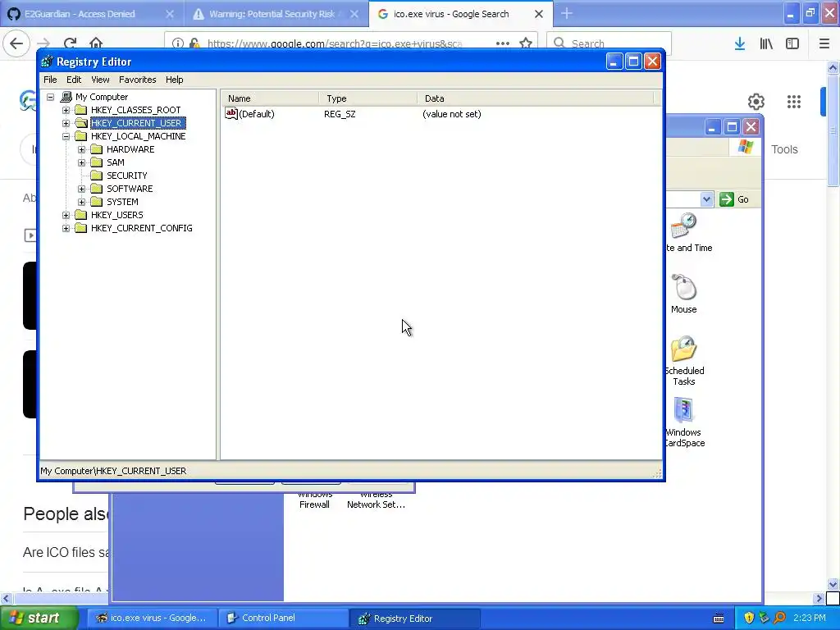
Task: Click Go button in Control Panel
Action: 735,199
